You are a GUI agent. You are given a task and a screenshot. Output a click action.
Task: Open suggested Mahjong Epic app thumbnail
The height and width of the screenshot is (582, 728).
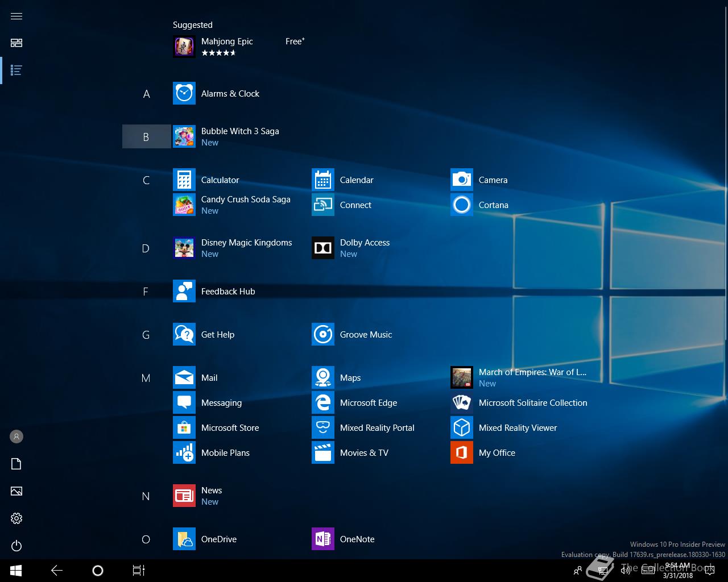point(184,47)
